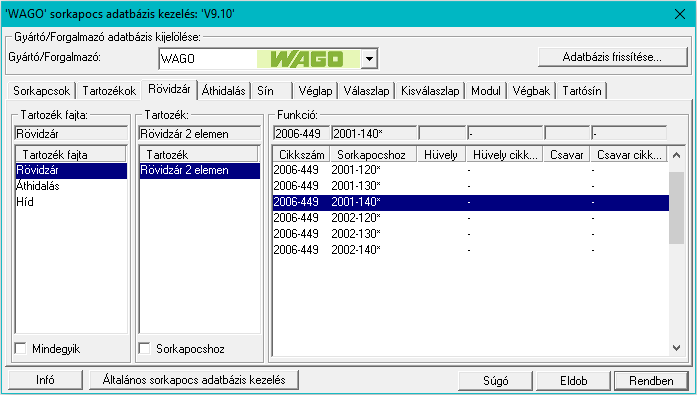Switch to the Kisválaszlap tab
Screen dimensions: 697x395
pyautogui.click(x=430, y=91)
